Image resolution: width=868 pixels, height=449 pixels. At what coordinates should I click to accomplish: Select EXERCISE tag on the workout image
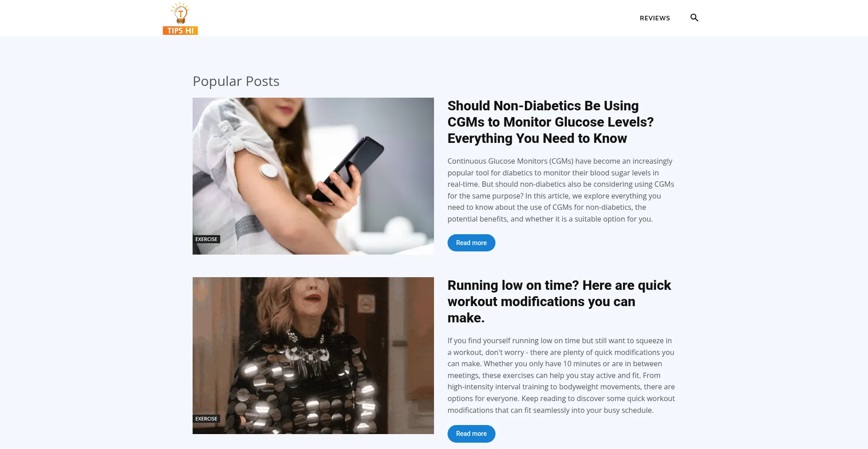click(206, 419)
